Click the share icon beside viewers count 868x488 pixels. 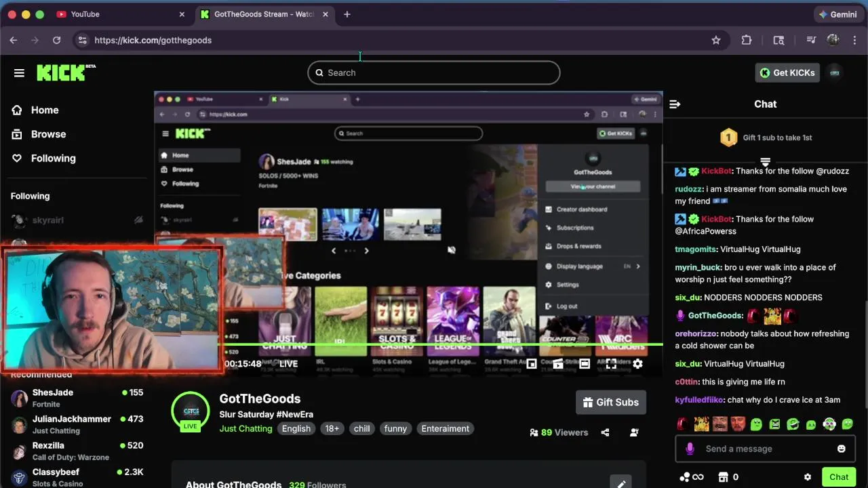click(605, 432)
